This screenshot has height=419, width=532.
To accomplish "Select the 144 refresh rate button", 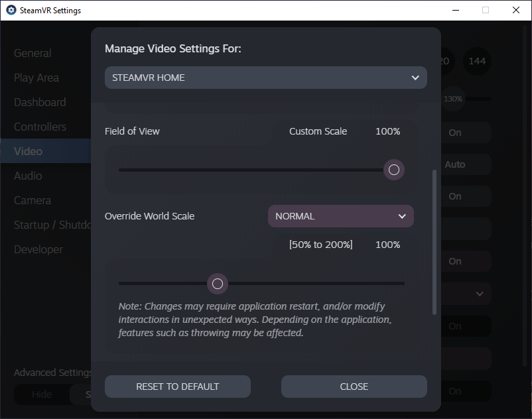I will tap(477, 61).
